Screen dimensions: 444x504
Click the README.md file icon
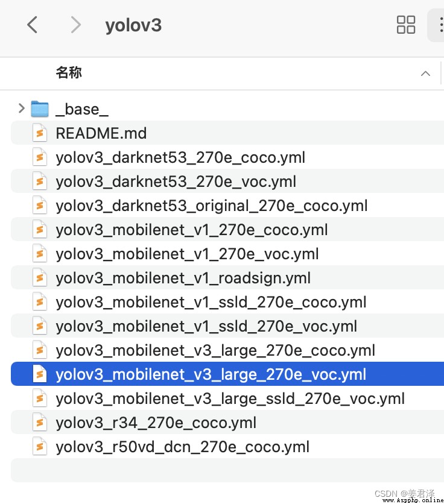[40, 133]
